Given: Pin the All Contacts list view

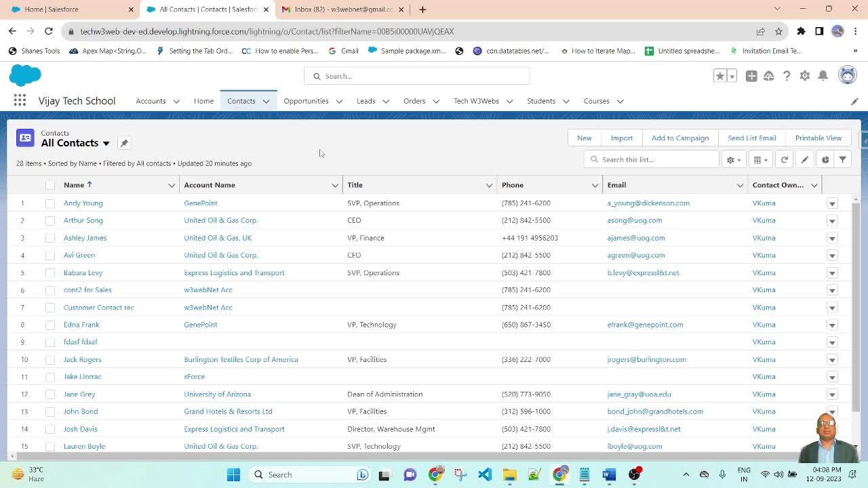Looking at the screenshot, I should coord(124,143).
